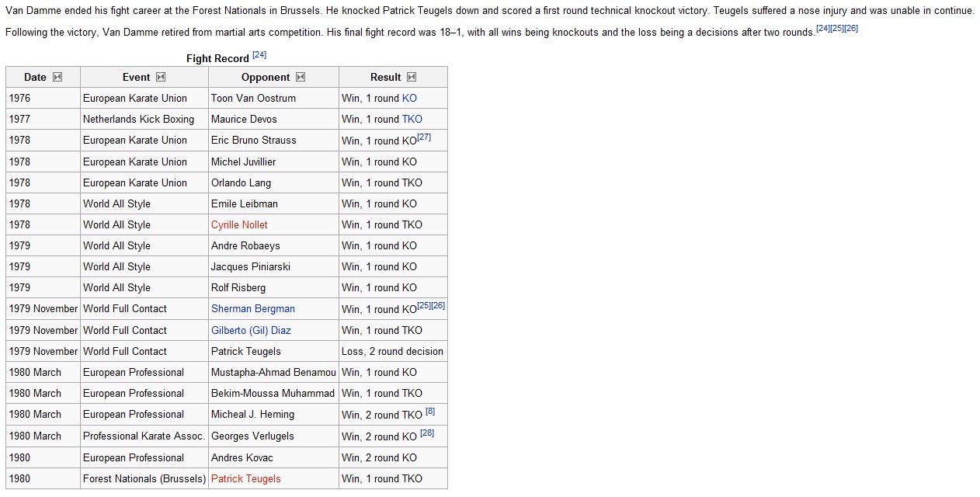The image size is (980, 497).
Task: Follow citation [27] in Eric Bruno Strauss row
Action: click(424, 137)
